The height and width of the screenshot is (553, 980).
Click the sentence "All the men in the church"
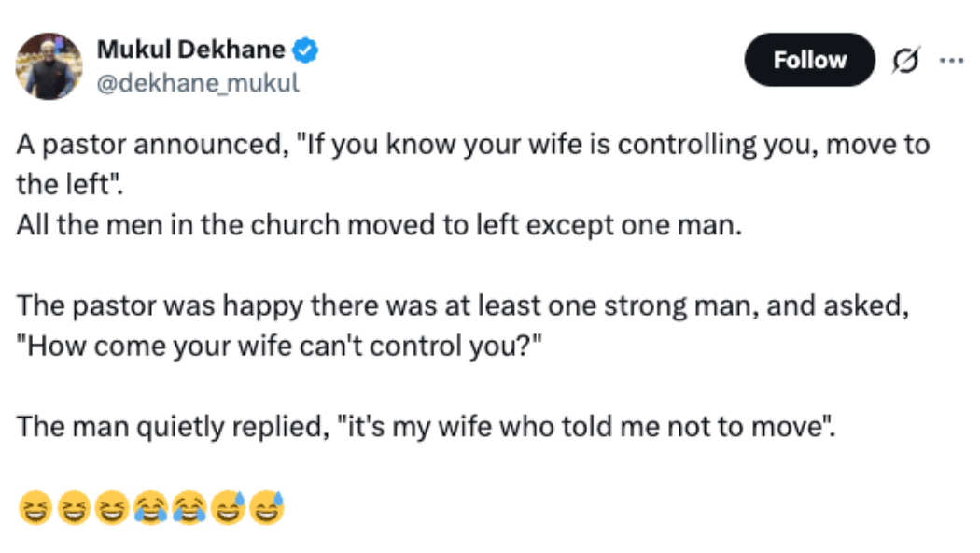click(378, 226)
